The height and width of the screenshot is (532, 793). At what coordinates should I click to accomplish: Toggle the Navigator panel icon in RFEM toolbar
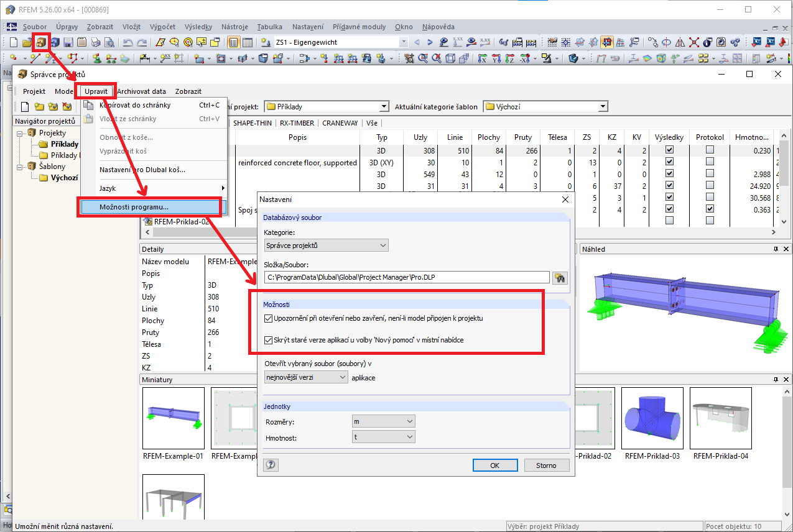click(234, 42)
